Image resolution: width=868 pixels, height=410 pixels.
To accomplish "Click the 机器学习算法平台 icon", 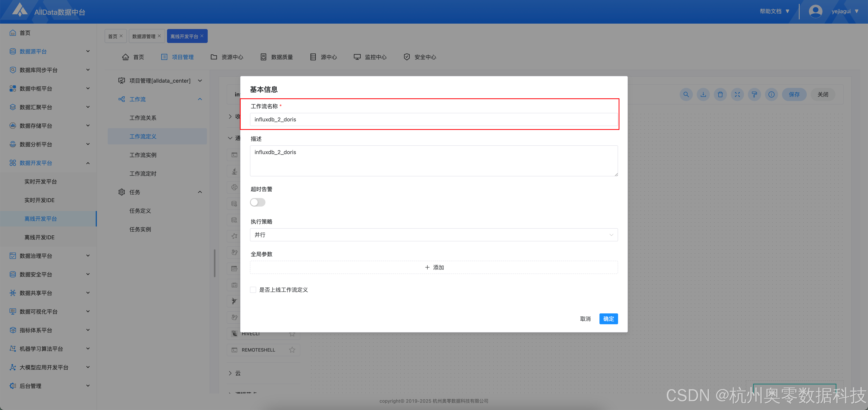I will click(13, 349).
